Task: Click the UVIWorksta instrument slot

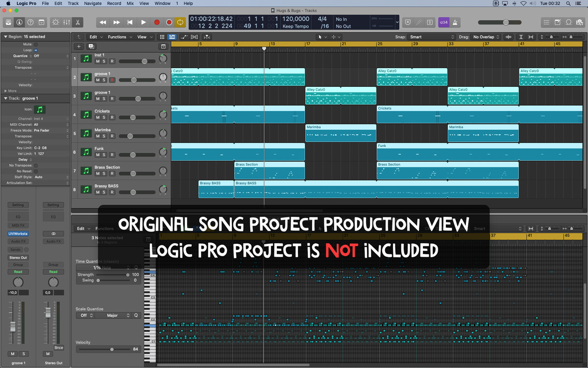Action: [18, 234]
